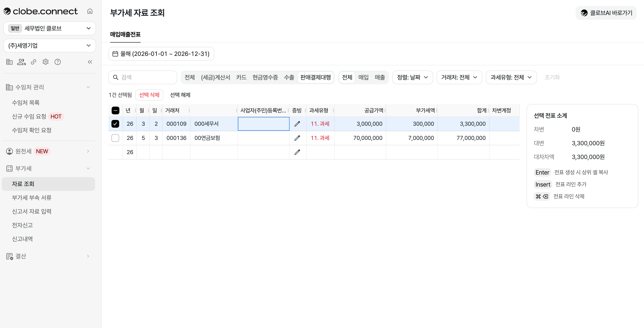
Task: Click the calendar icon in date range
Action: (x=115, y=54)
